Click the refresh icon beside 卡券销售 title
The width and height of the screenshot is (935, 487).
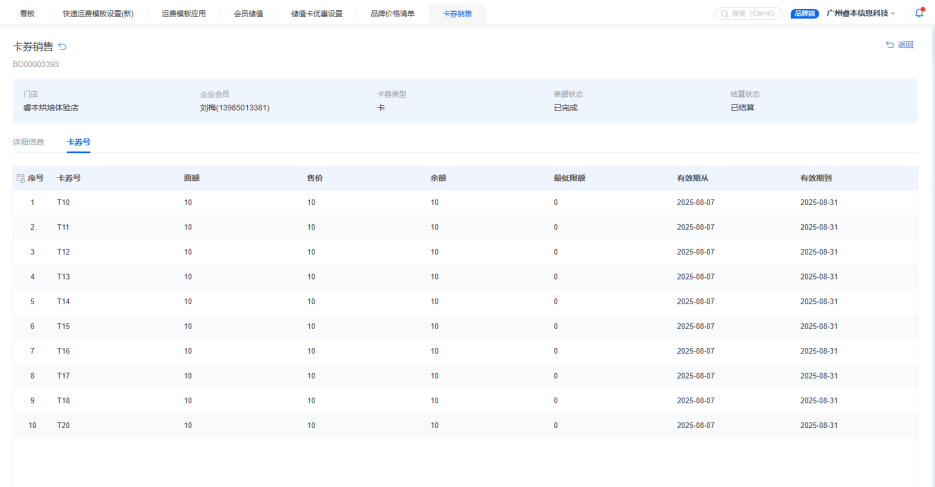pyautogui.click(x=63, y=47)
